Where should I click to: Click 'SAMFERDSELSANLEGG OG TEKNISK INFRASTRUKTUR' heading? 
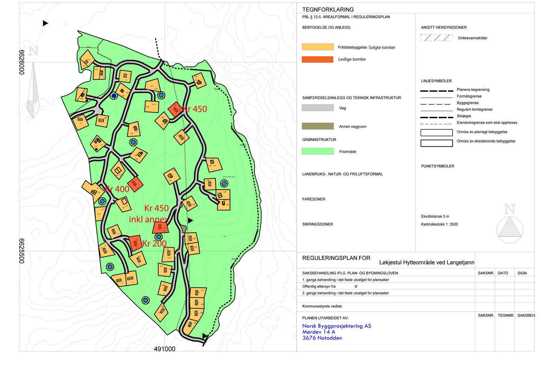pyautogui.click(x=352, y=98)
